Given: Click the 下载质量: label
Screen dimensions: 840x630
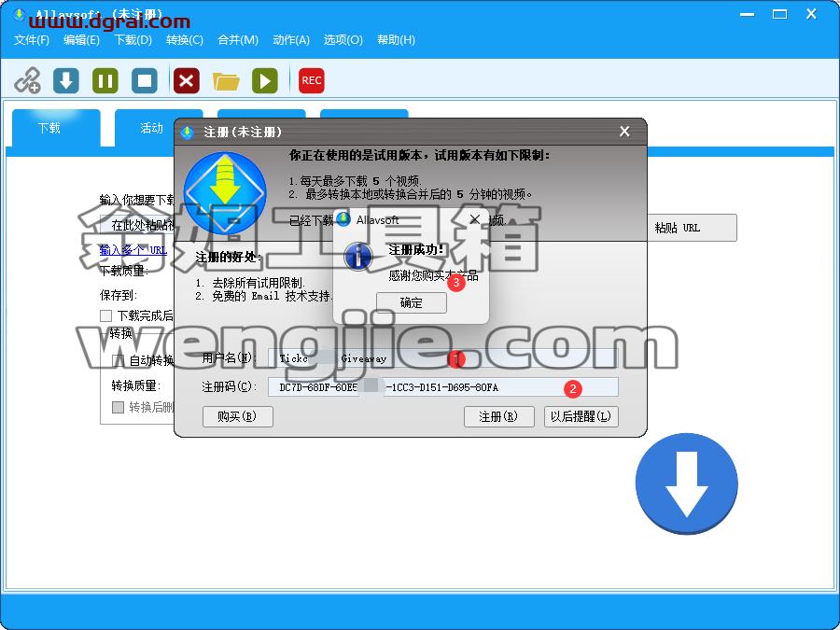Looking at the screenshot, I should (x=124, y=271).
